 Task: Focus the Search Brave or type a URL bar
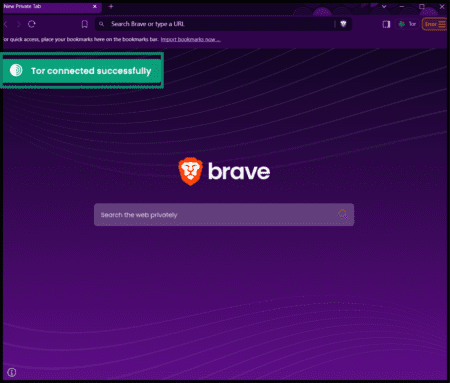222,24
